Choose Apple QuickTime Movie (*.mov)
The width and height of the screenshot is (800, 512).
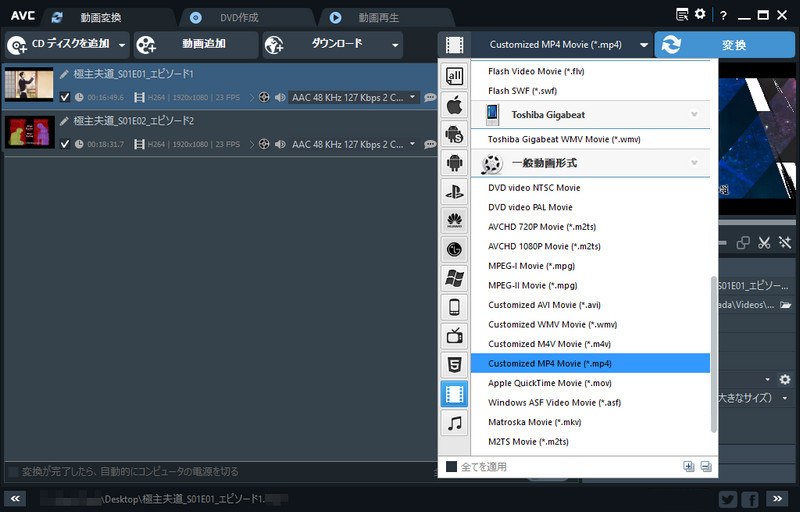coord(590,383)
